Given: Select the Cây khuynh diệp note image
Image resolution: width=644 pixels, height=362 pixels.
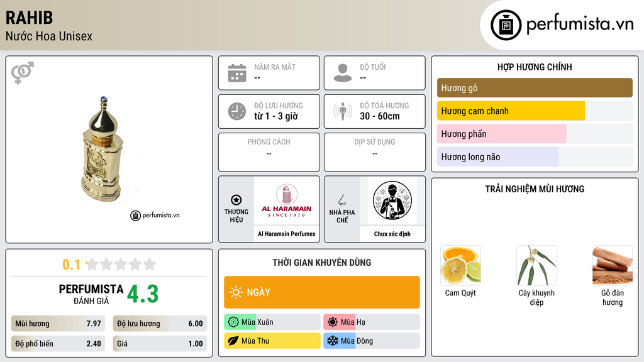Looking at the screenshot, I should click(536, 265).
